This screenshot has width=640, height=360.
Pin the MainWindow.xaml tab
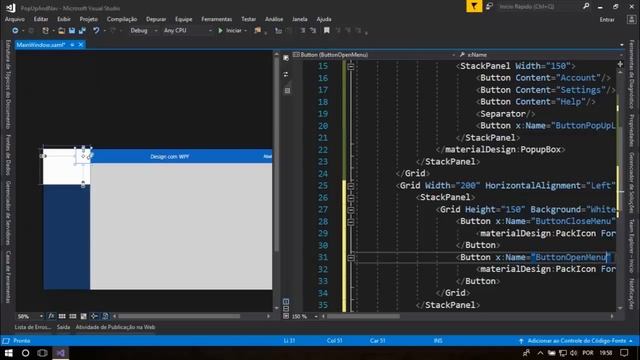click(x=72, y=45)
